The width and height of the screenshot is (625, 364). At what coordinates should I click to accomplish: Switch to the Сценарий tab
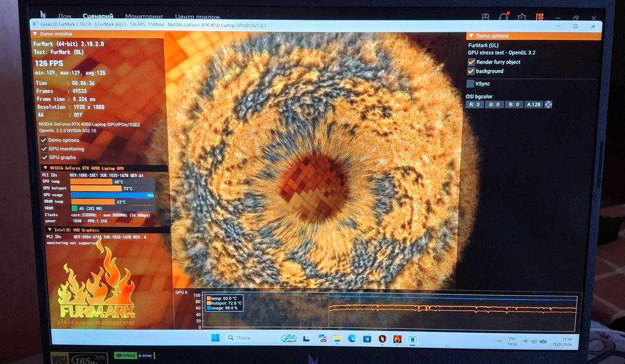(x=98, y=16)
